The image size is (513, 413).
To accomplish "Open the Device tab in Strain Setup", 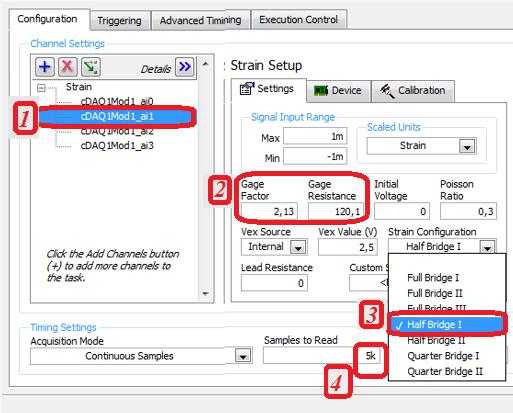I will (x=338, y=90).
